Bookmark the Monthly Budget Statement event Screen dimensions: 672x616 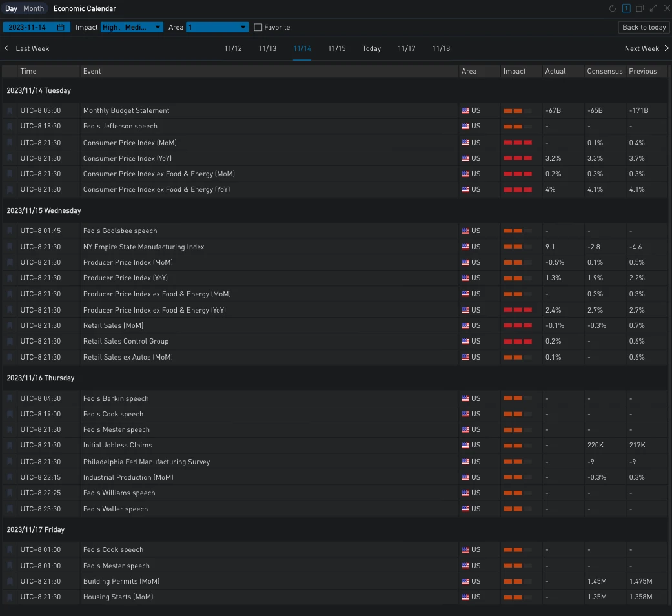click(10, 111)
